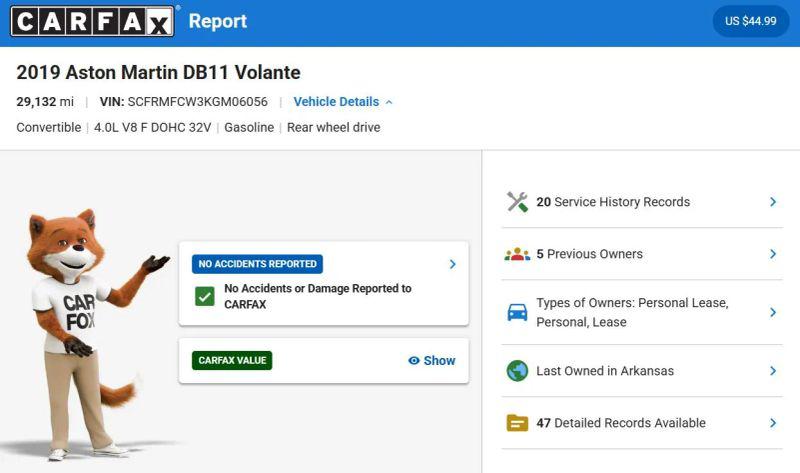Viewport: 800px width, 473px height.
Task: Open Detailed Records Available chevron
Action: point(773,423)
